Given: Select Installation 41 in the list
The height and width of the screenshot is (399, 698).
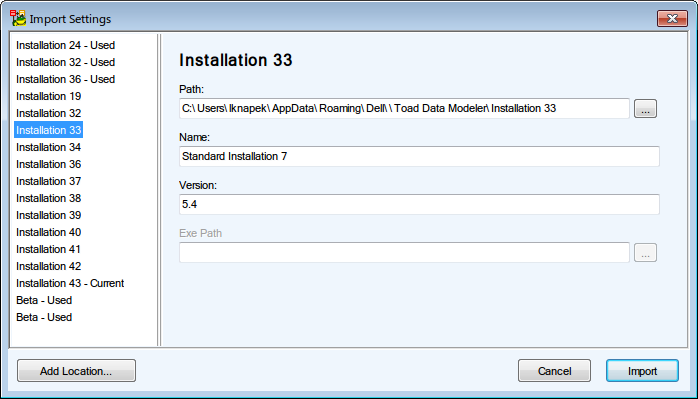Looking at the screenshot, I should (x=49, y=249).
